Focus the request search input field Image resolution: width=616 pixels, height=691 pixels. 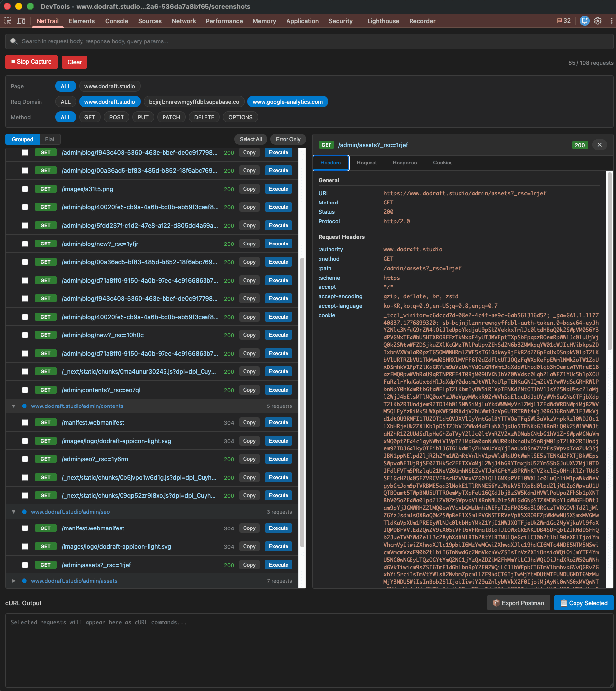pos(309,41)
